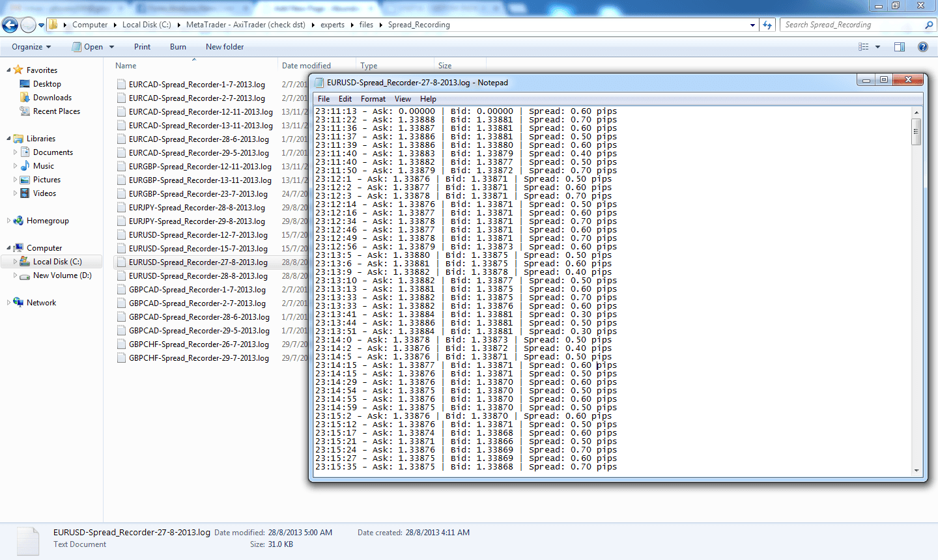Open the Format menu in Notepad

(373, 98)
